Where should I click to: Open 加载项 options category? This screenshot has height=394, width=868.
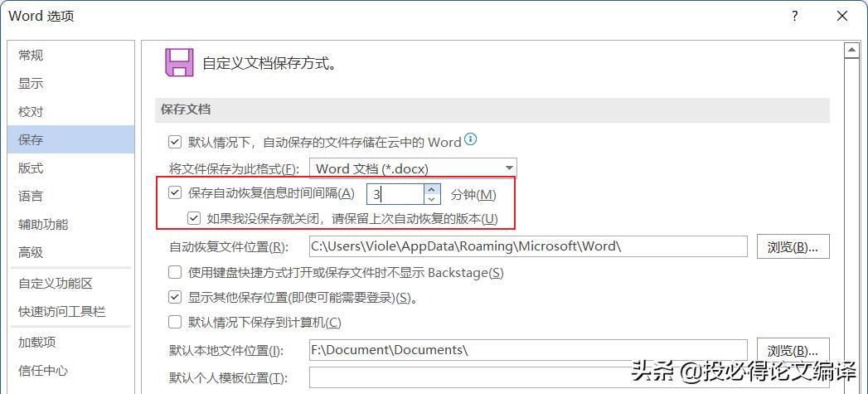pyautogui.click(x=71, y=343)
